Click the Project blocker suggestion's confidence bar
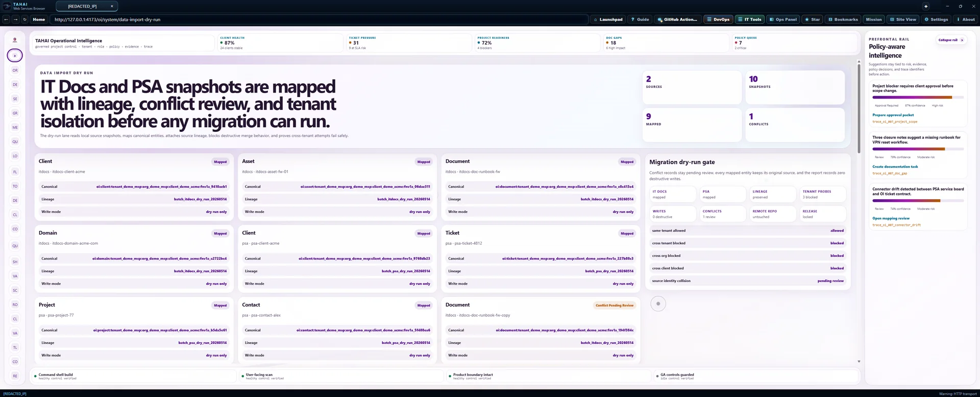 click(x=918, y=97)
